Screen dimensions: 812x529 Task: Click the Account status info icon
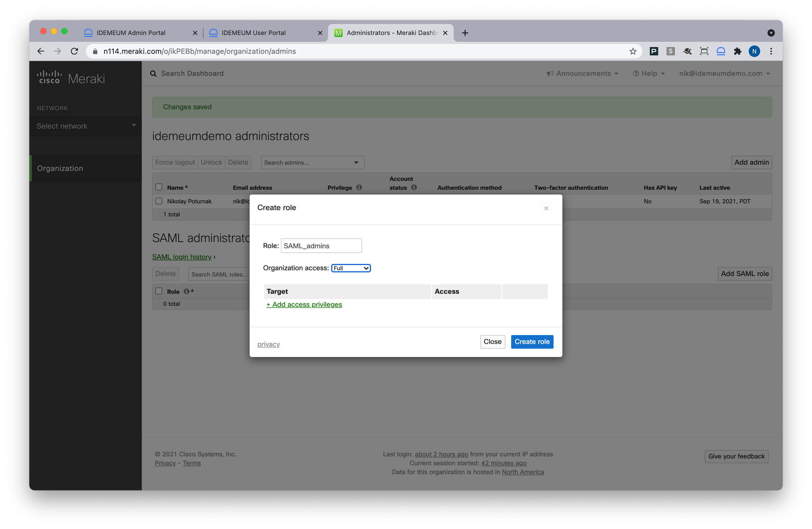click(x=414, y=187)
